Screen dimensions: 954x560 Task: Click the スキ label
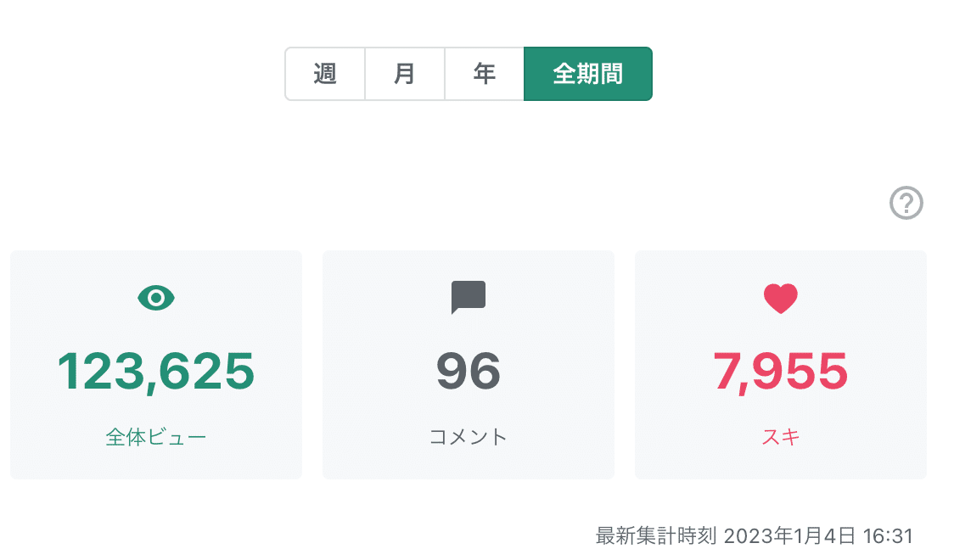[780, 437]
